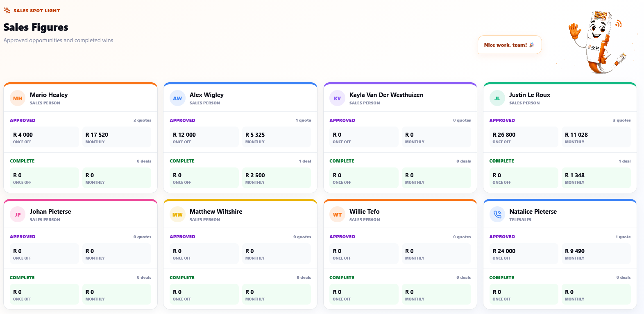Click the "R 5 325" monthly amount
Screen dimensions: 644x314
(x=255, y=135)
